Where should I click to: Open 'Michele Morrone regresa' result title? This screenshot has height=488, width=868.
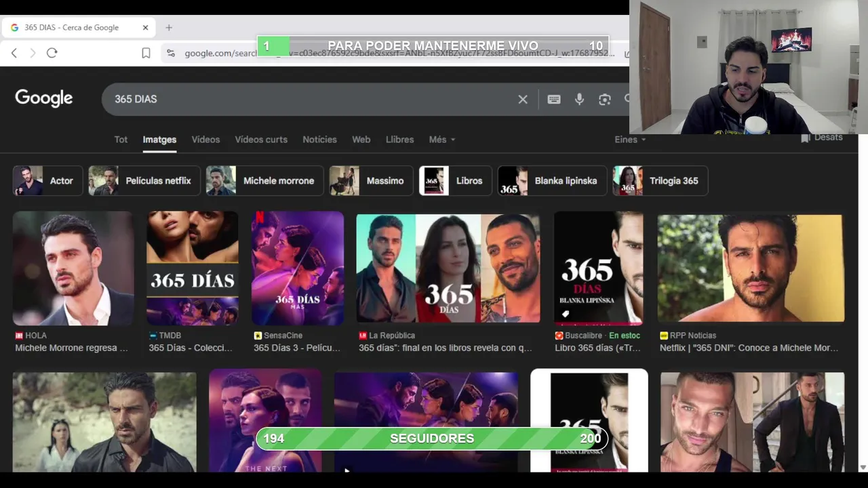coord(71,348)
